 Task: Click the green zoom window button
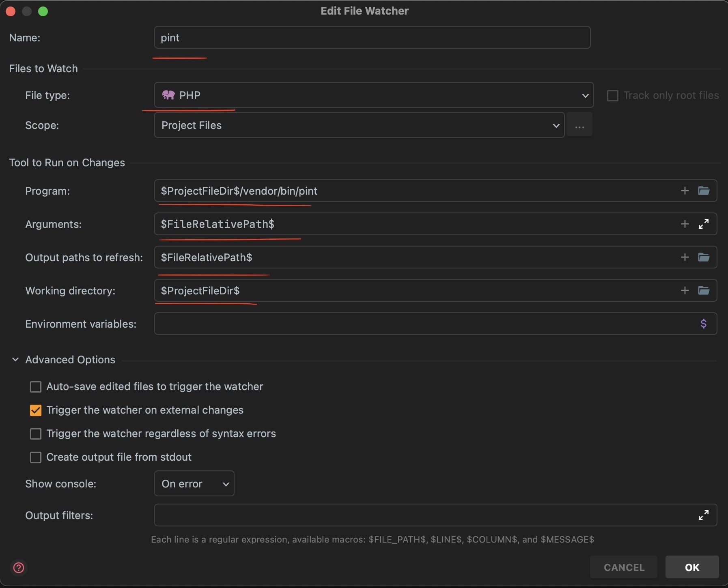tap(43, 11)
